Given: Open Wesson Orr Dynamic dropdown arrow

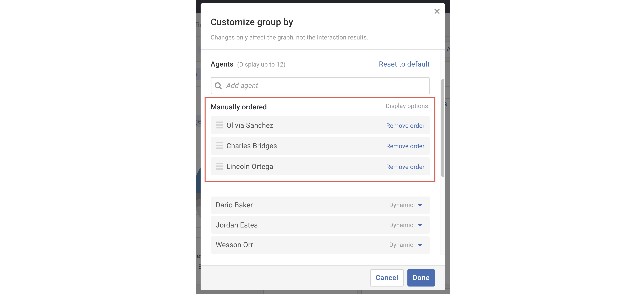Looking at the screenshot, I should [x=420, y=245].
